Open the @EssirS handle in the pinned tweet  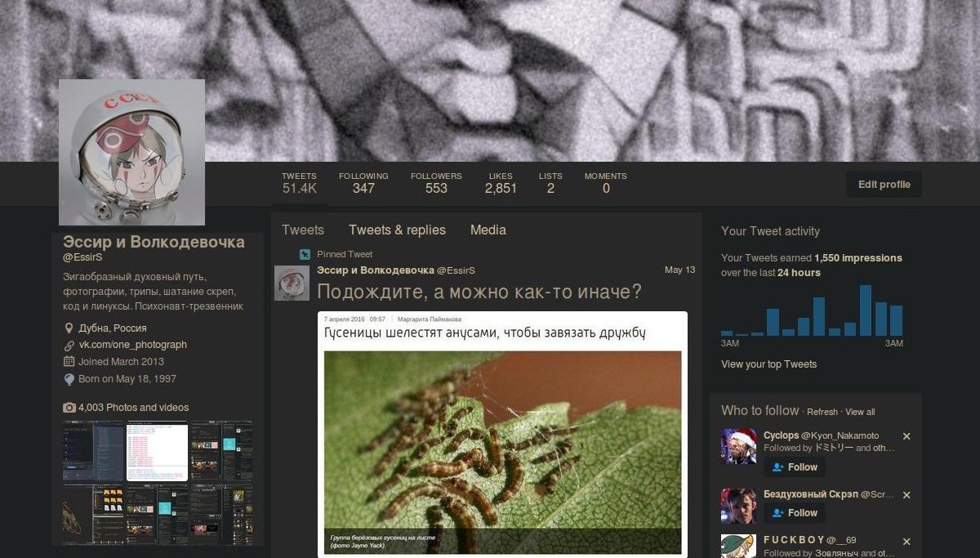point(456,270)
